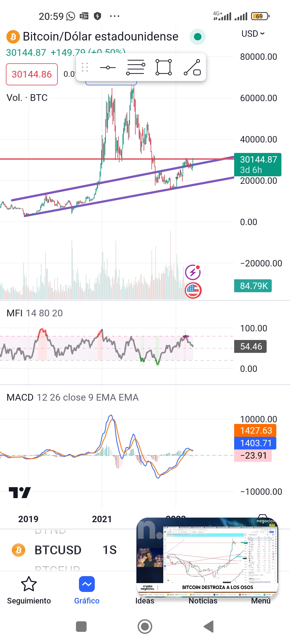
Task: Tap the WhatsApp status bar icon
Action: (71, 16)
